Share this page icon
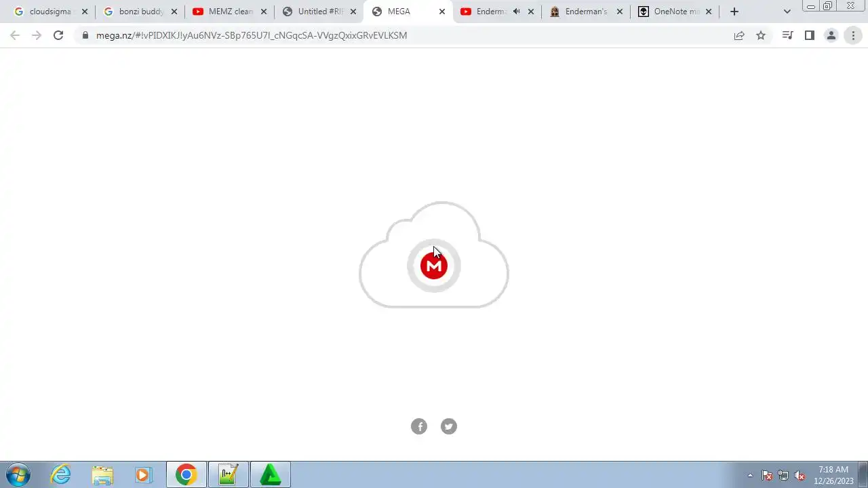 click(x=739, y=35)
